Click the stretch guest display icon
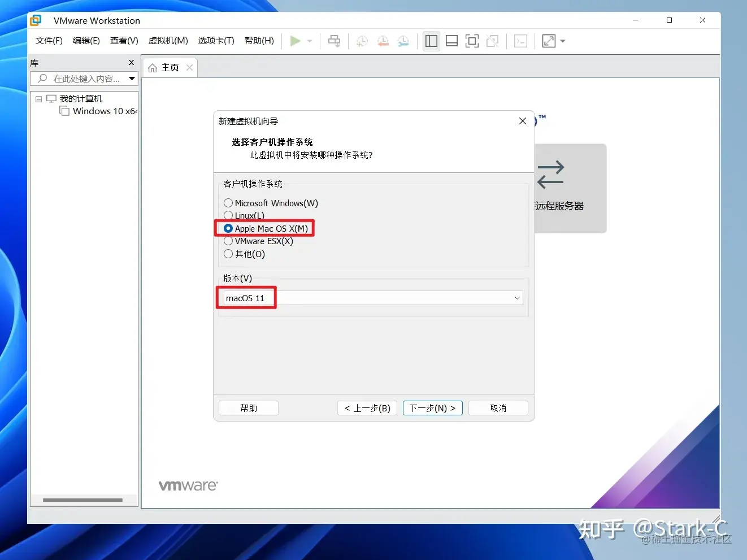 click(549, 41)
